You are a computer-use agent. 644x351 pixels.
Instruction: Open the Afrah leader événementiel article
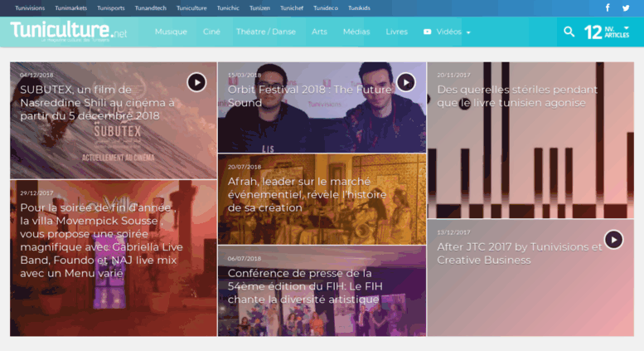[x=307, y=194]
